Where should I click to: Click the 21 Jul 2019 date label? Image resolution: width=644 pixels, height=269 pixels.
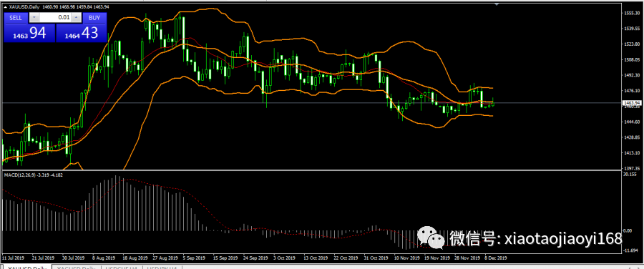coord(44,258)
